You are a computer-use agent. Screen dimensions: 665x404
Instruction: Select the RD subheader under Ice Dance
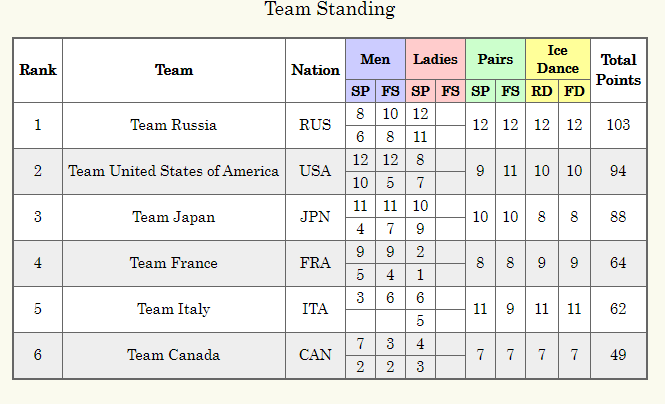coord(541,91)
